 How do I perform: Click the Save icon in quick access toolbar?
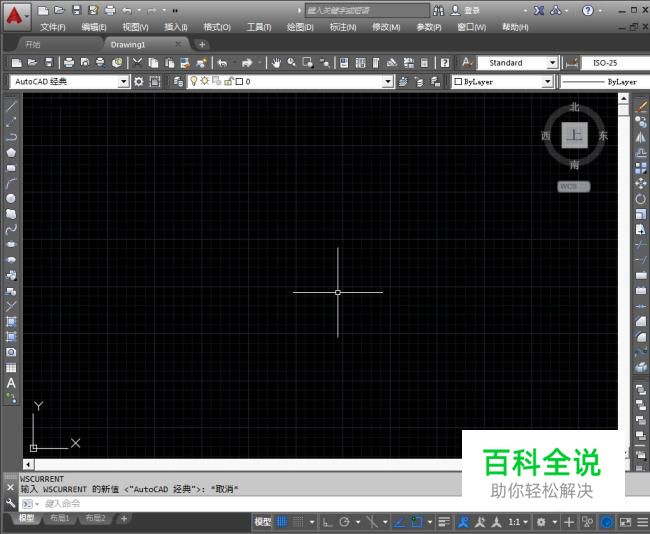click(x=76, y=10)
